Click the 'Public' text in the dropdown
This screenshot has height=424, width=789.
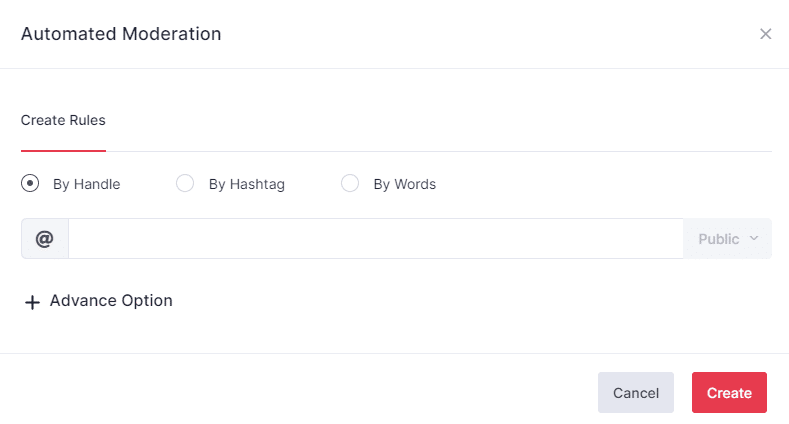(x=718, y=239)
